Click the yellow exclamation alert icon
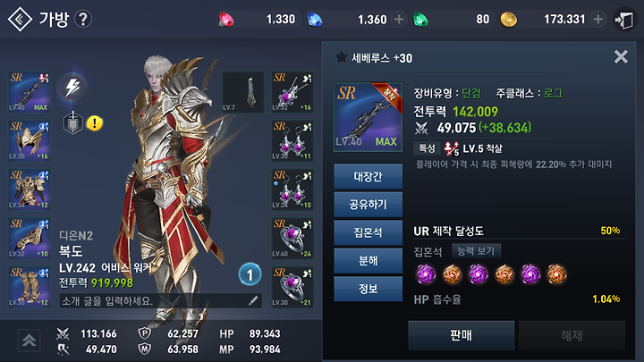Image resolution: width=644 pixels, height=362 pixels. pos(95,123)
